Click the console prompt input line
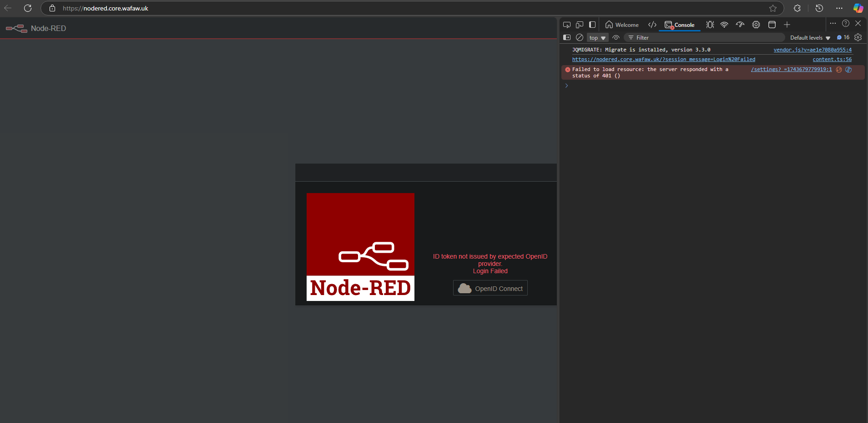 click(714, 86)
